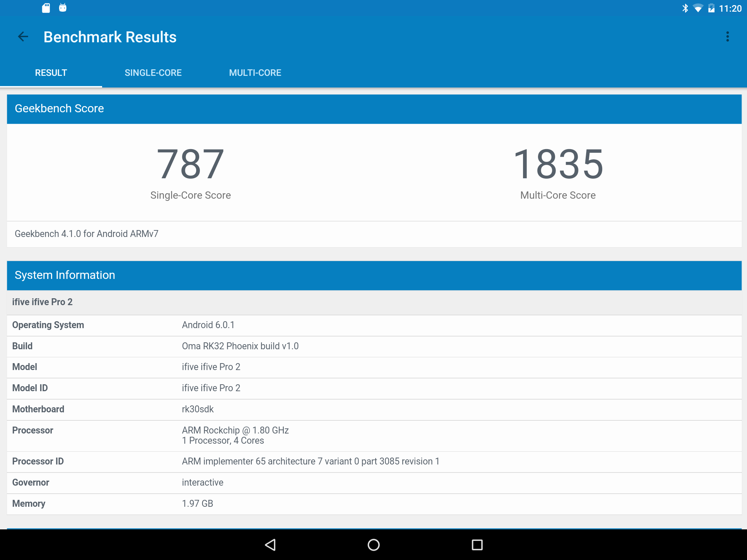747x560 pixels.
Task: Tap Oma RK32 Phoenix build v1.0 value
Action: (240, 346)
